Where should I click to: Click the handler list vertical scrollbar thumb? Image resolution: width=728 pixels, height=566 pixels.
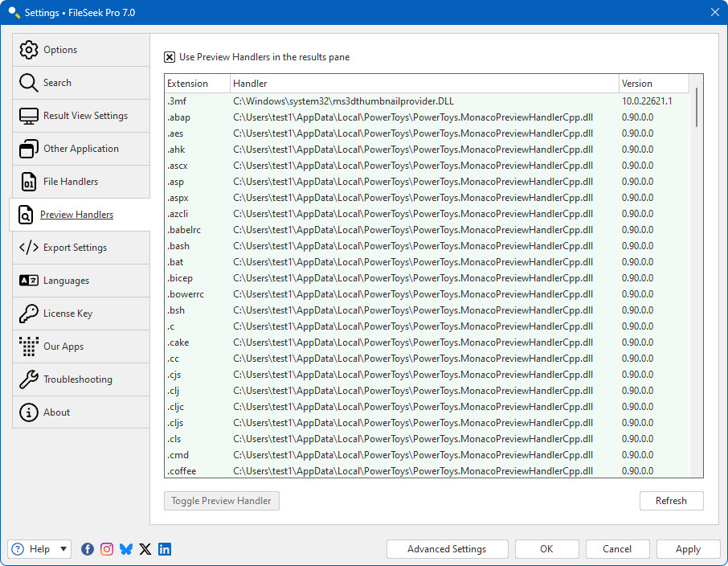697,108
